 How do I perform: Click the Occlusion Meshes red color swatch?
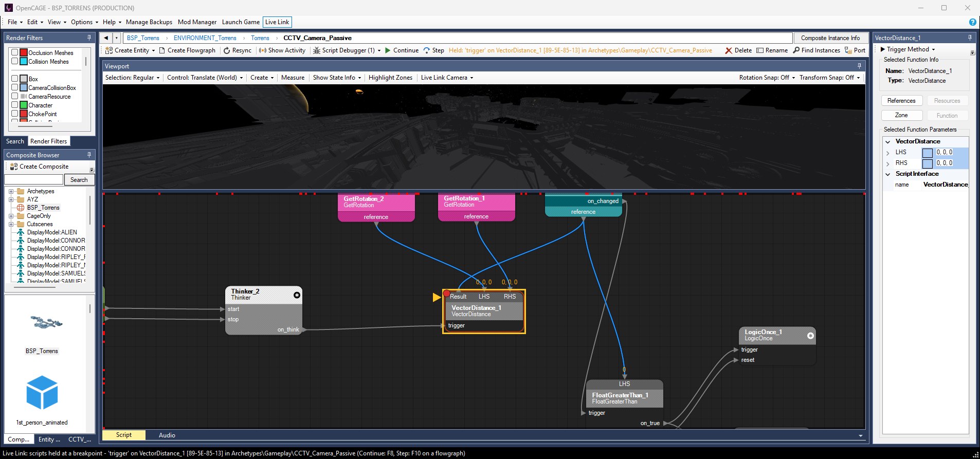[x=24, y=53]
